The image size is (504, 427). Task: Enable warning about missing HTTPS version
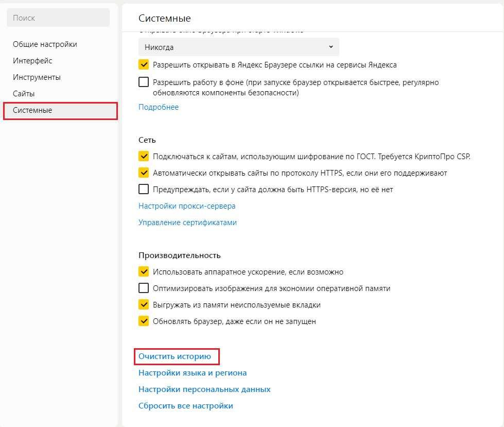144,190
